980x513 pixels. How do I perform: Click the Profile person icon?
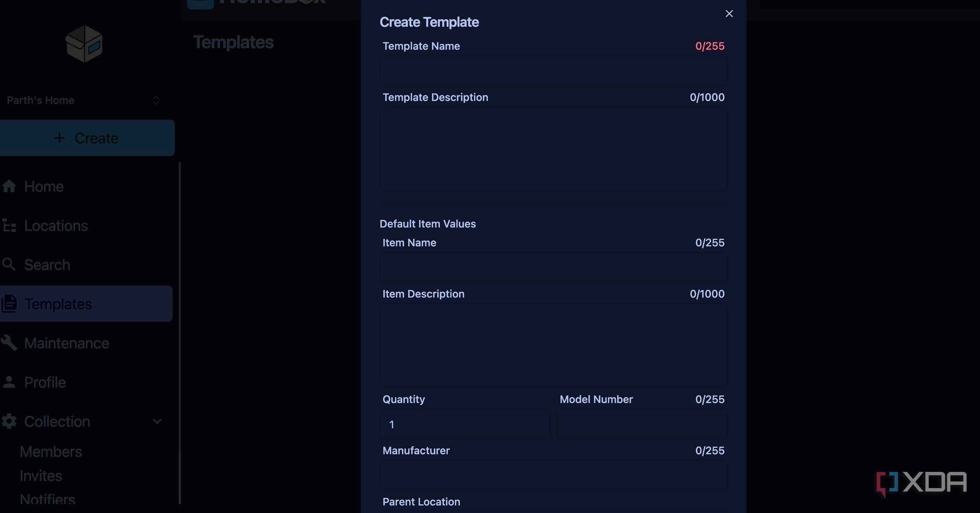(x=9, y=382)
